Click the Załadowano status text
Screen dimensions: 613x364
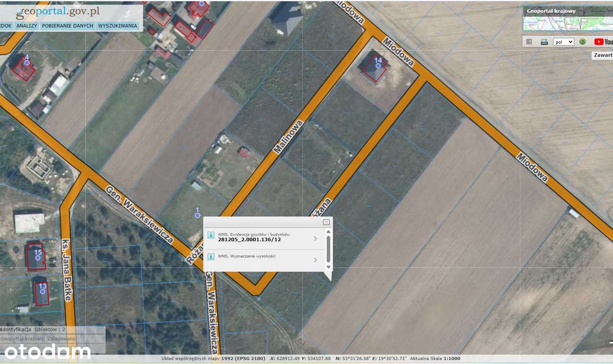click(61, 339)
